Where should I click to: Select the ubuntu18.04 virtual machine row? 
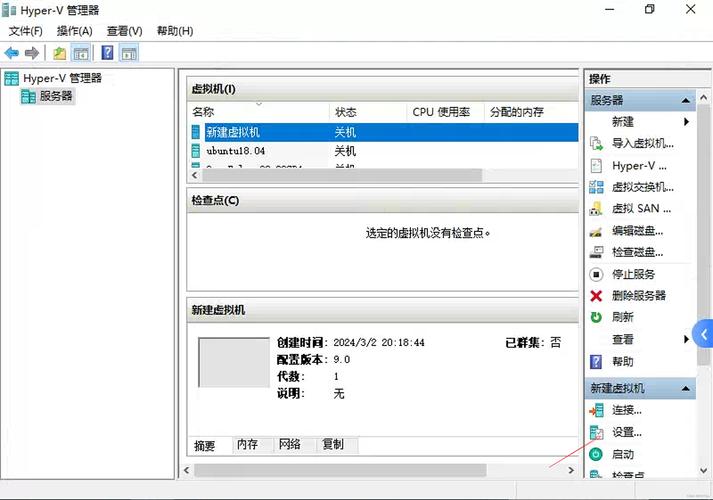(x=383, y=150)
